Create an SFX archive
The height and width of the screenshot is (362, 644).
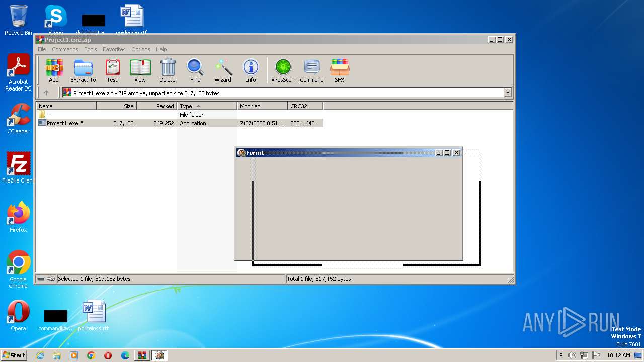click(x=340, y=70)
